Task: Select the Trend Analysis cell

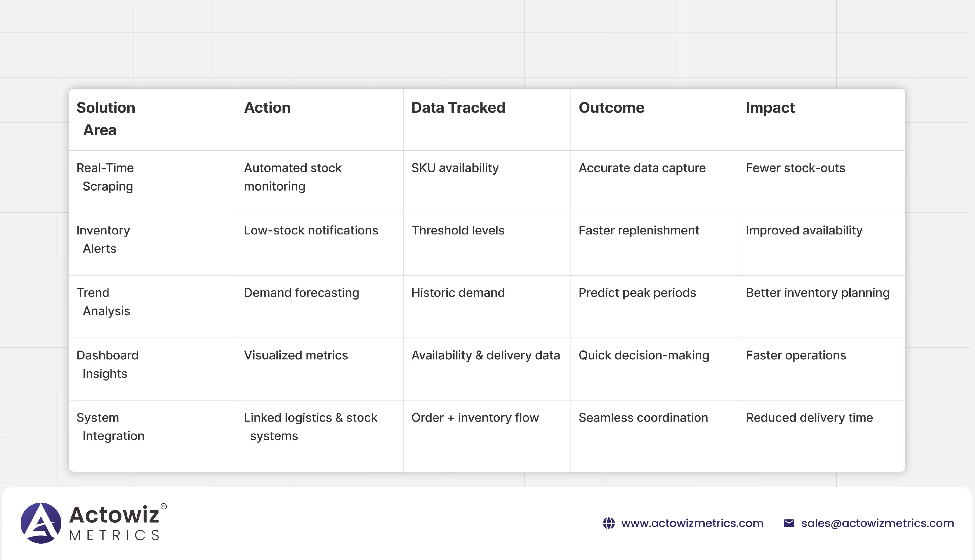Action: pos(103,302)
